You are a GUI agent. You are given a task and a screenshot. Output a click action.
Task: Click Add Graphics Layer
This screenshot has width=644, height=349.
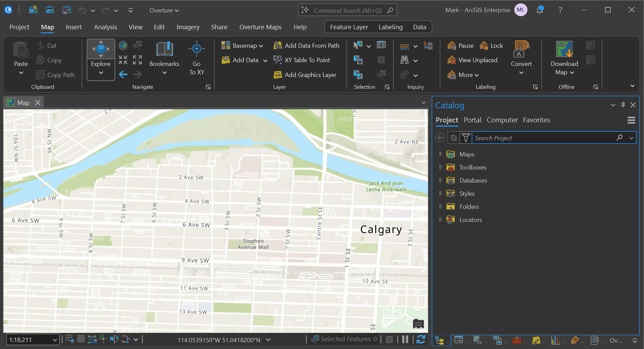[x=305, y=75]
